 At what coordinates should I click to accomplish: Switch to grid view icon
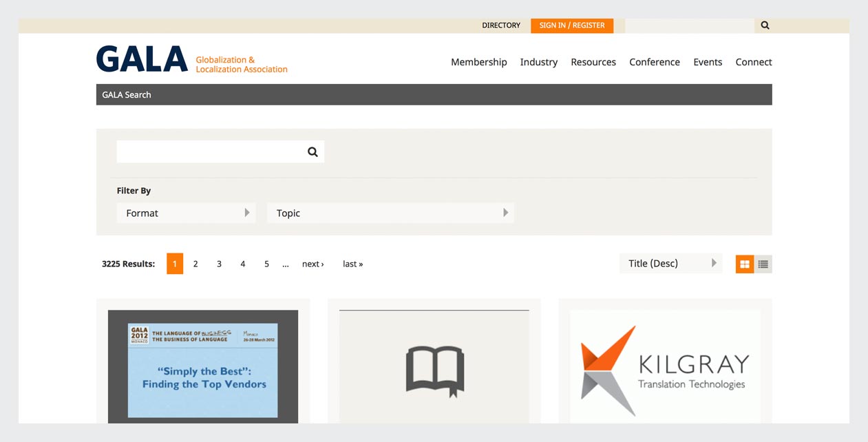tap(745, 264)
